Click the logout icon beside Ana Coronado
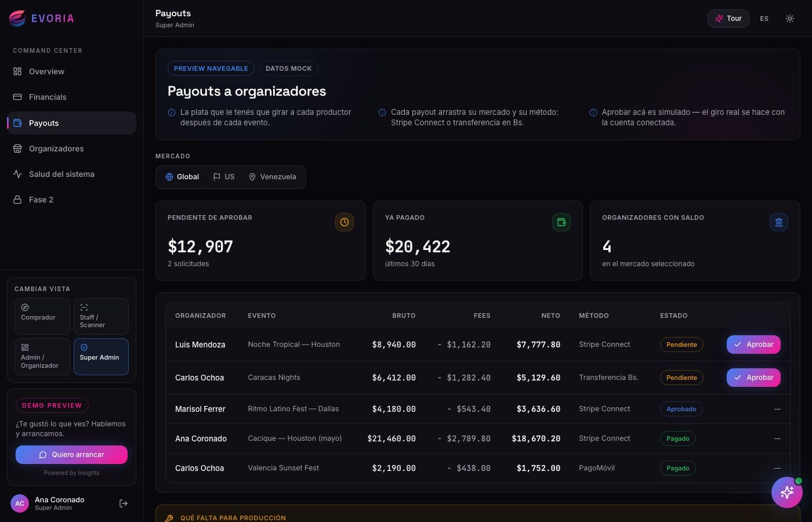This screenshot has height=522, width=812. click(124, 503)
